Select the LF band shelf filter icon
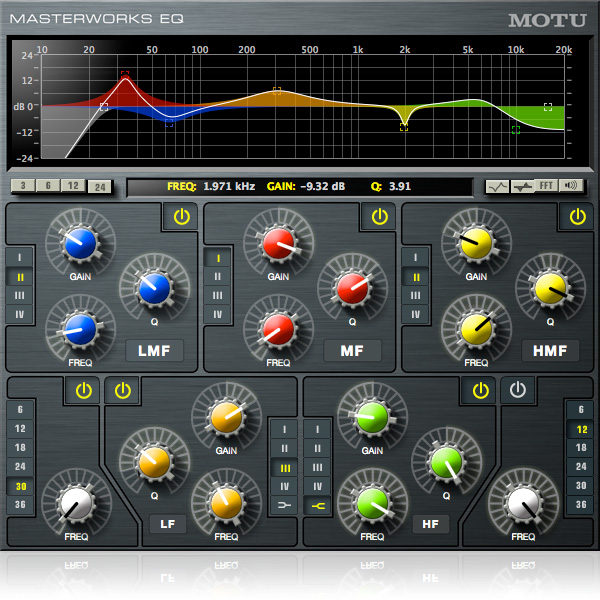 [284, 505]
